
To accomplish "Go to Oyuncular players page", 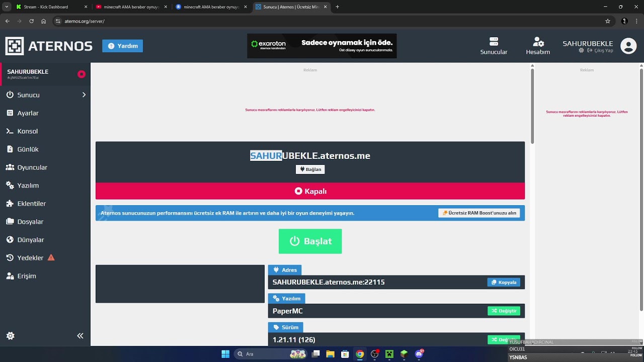I will [45, 167].
